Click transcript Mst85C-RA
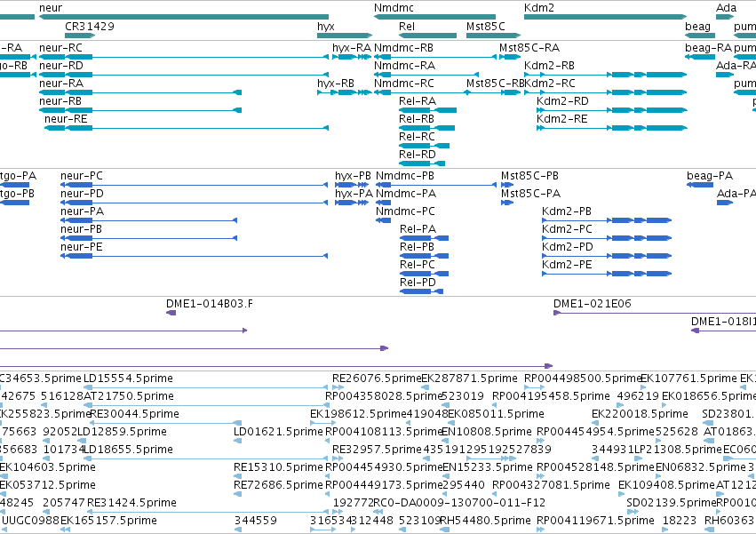Image resolution: width=756 pixels, height=534 pixels. tap(529, 48)
